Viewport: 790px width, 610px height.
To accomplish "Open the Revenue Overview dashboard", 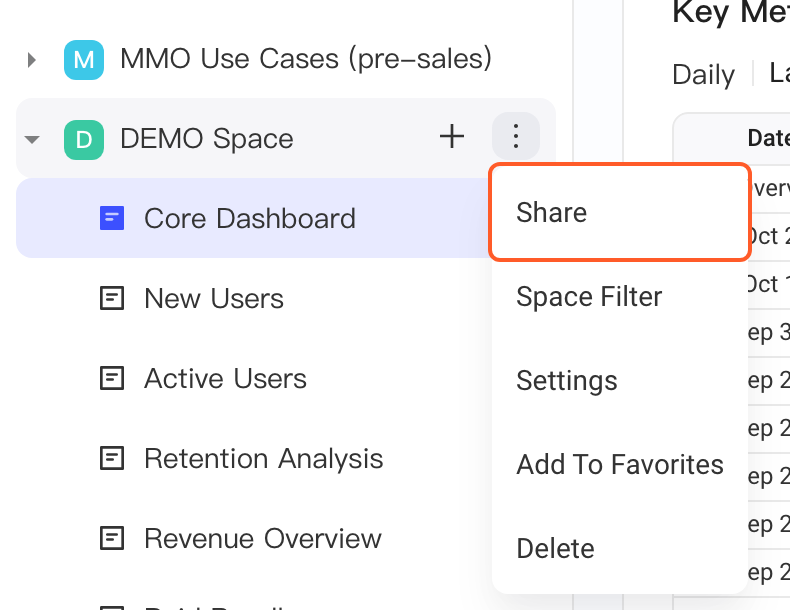I will coord(262,538).
